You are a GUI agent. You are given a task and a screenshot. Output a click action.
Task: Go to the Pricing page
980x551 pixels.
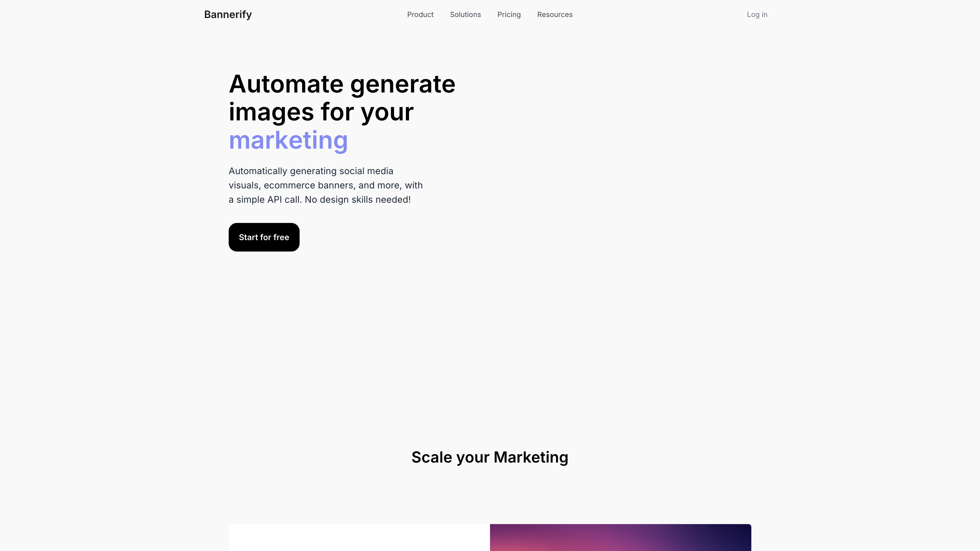(x=509, y=14)
